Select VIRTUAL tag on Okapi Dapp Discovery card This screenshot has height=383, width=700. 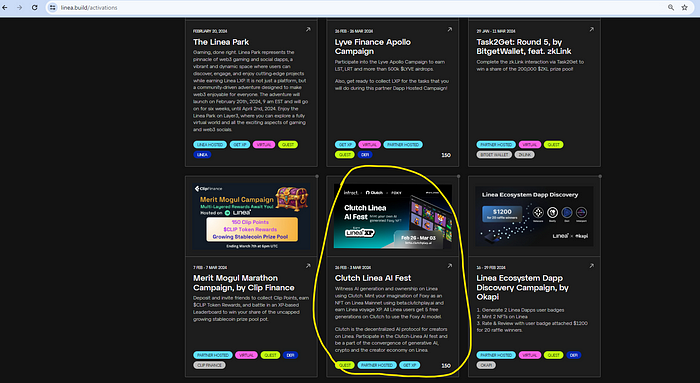(x=530, y=355)
